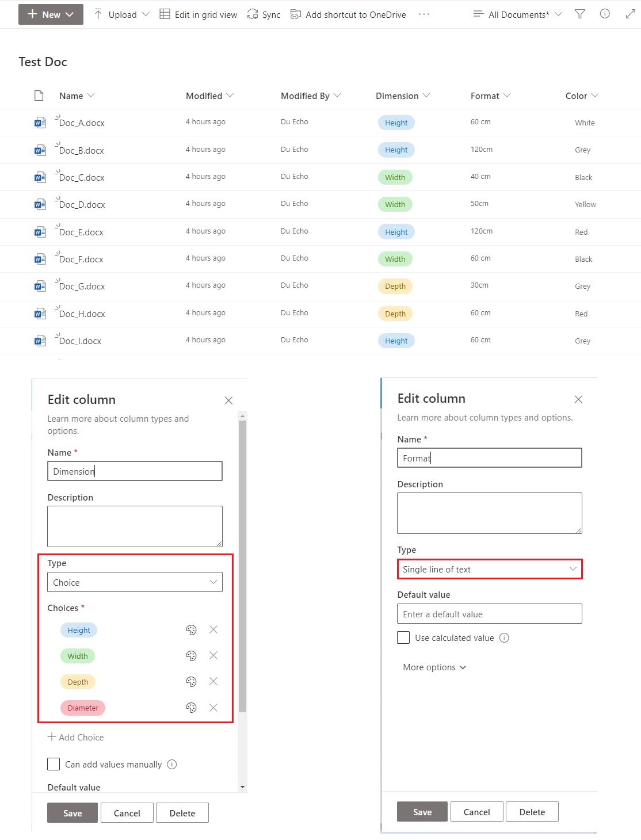Open the New item menu

[50, 14]
